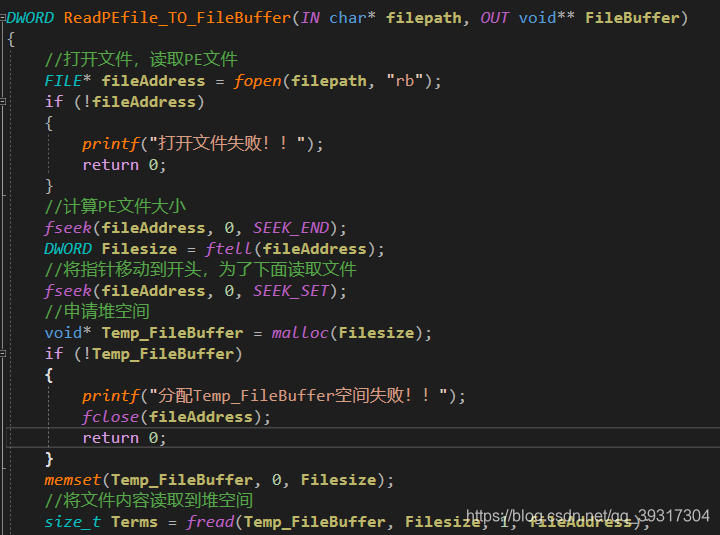Click the comment 打开文件，读取PE文件
The width and height of the screenshot is (720, 535).
(141, 59)
